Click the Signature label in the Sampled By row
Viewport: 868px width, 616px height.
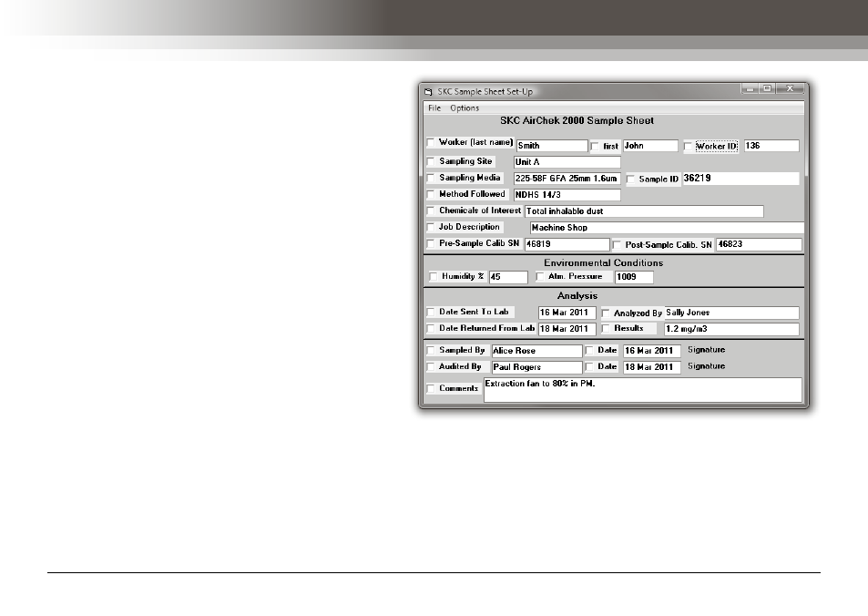pos(707,350)
